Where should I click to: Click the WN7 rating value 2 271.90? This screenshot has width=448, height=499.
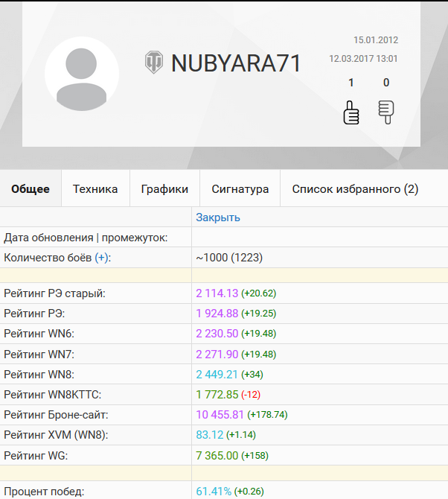pyautogui.click(x=217, y=355)
